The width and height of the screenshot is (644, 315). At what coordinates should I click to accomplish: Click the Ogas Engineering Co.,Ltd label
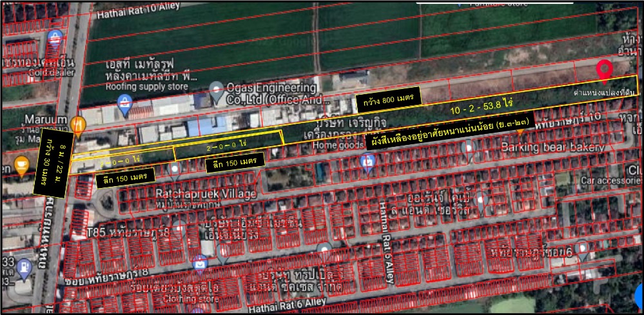click(271, 94)
